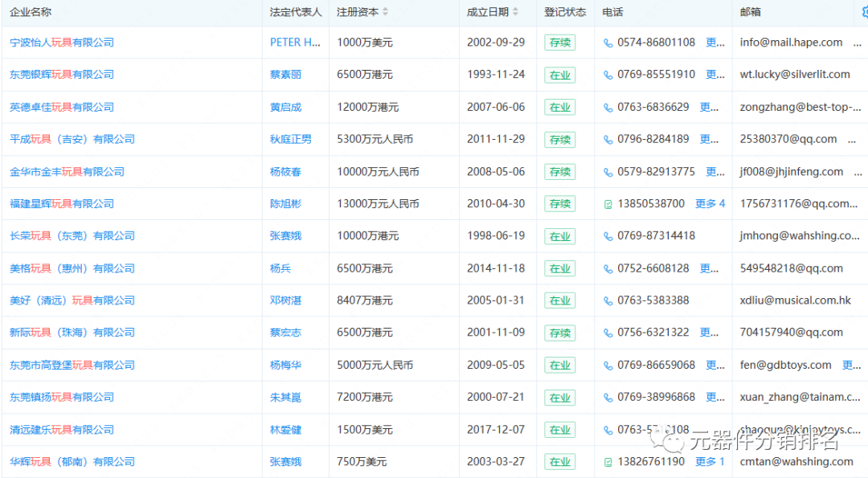Image resolution: width=868 pixels, height=478 pixels.
Task: Select date 2017-12-07 cell
Action: tap(495, 430)
